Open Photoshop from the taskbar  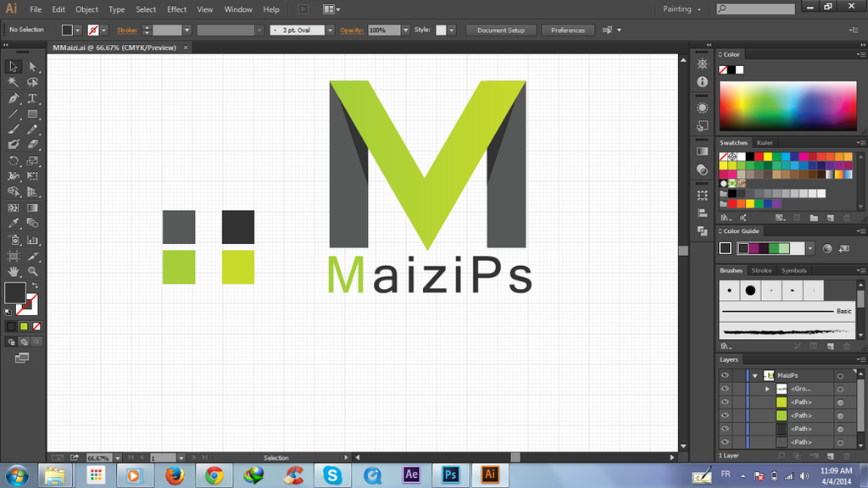(x=451, y=475)
